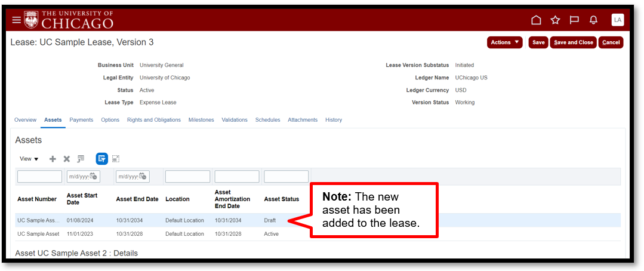Open the Schedules tab

coord(268,120)
